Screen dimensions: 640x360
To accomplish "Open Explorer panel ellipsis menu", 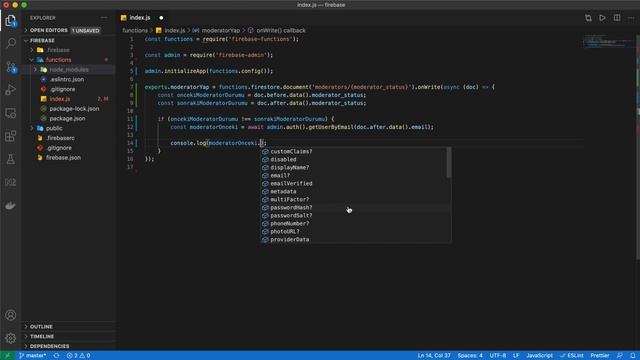I will (x=104, y=18).
